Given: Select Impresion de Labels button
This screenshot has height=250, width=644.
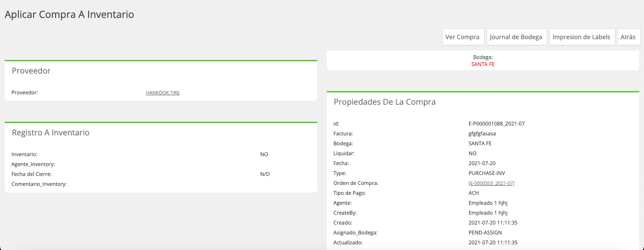Looking at the screenshot, I should 582,37.
